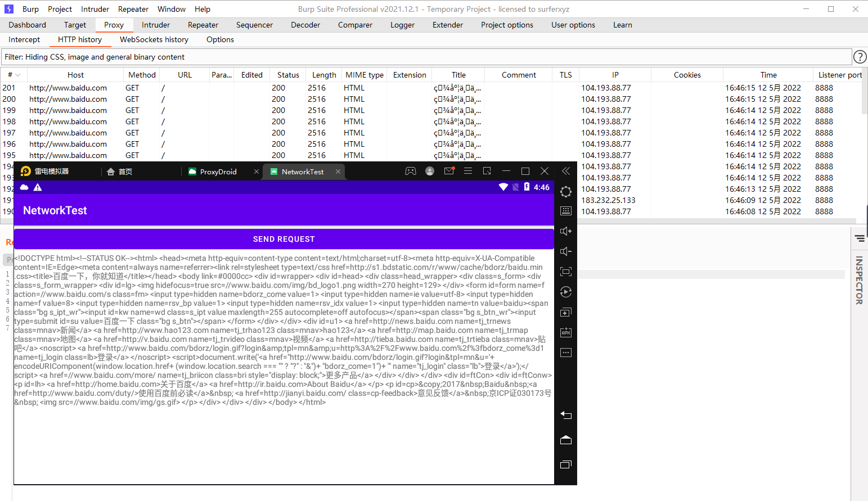This screenshot has width=868, height=501.
Task: Open the Repeater menu in menu bar
Action: [133, 9]
